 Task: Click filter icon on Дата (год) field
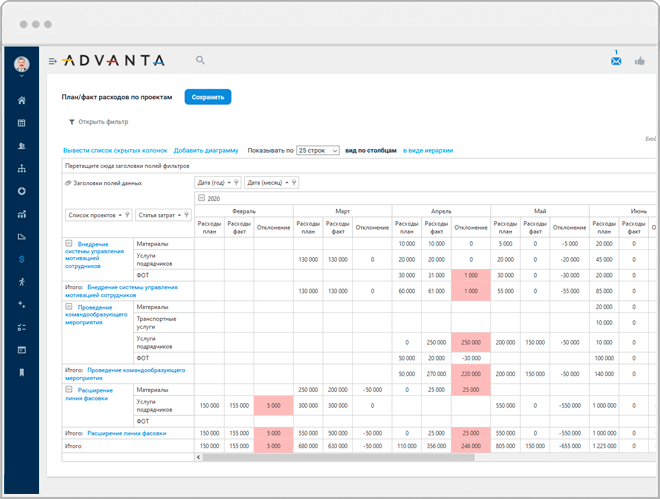(236, 183)
